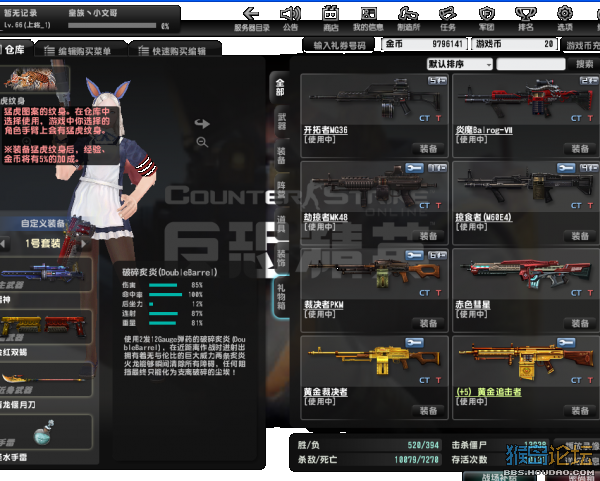The width and height of the screenshot is (600, 481).
Task: Click the 胜/负 win-loss record value
Action: (423, 445)
